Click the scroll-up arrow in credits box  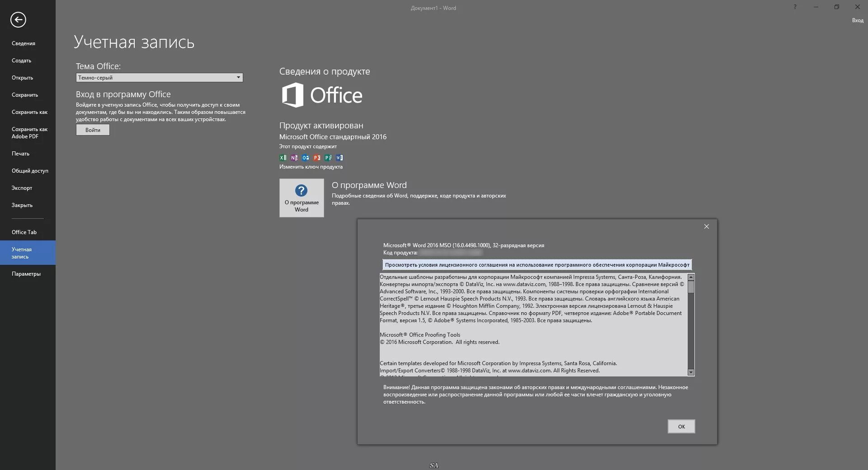point(691,277)
